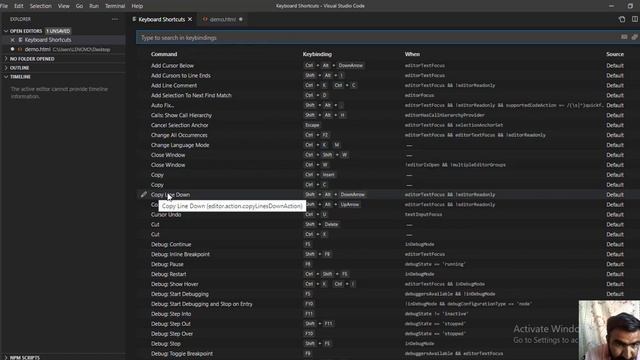Open Keyboard Shortcuts JSON file icon
Viewport: 640px width, 360px height.
(x=622, y=19)
